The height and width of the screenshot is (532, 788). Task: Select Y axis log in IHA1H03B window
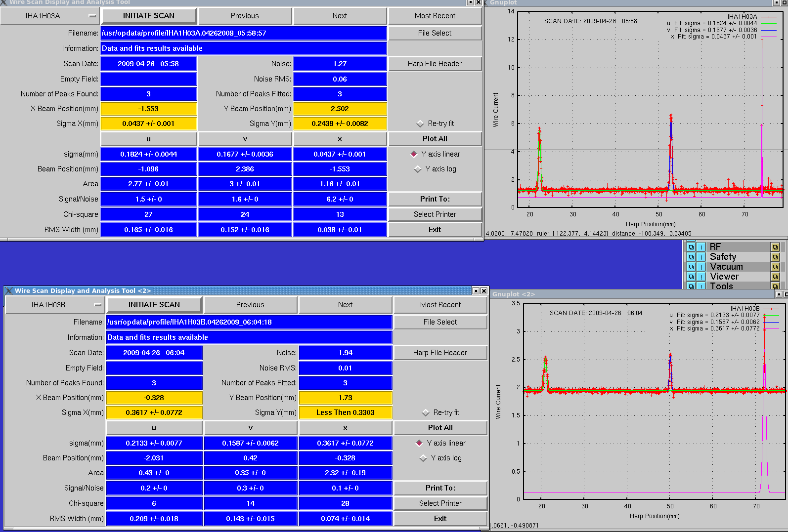[423, 458]
